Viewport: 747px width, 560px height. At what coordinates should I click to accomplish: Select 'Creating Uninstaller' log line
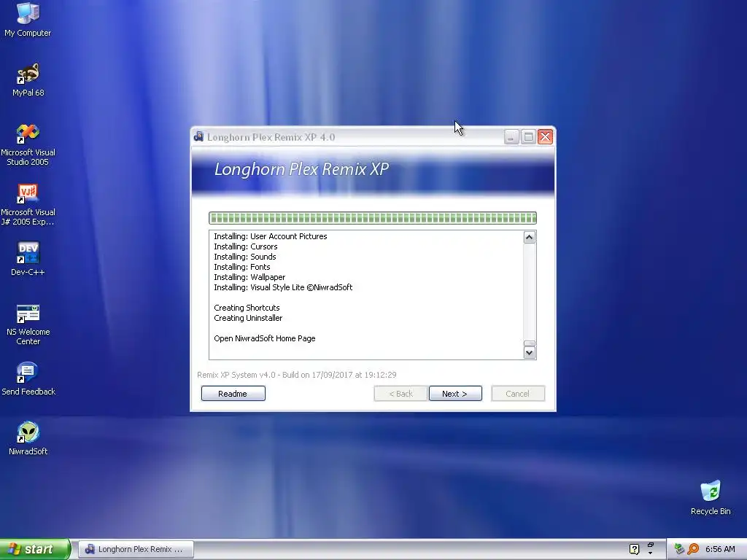(x=248, y=318)
